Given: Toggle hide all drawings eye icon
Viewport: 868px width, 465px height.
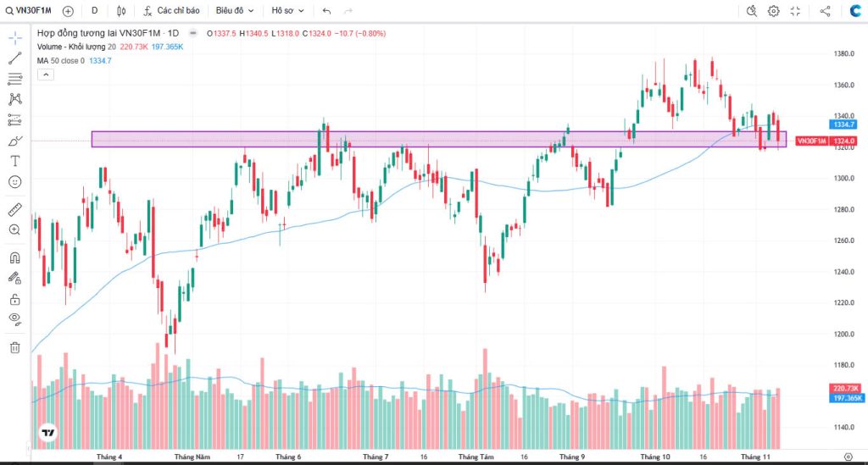Looking at the screenshot, I should point(14,318).
